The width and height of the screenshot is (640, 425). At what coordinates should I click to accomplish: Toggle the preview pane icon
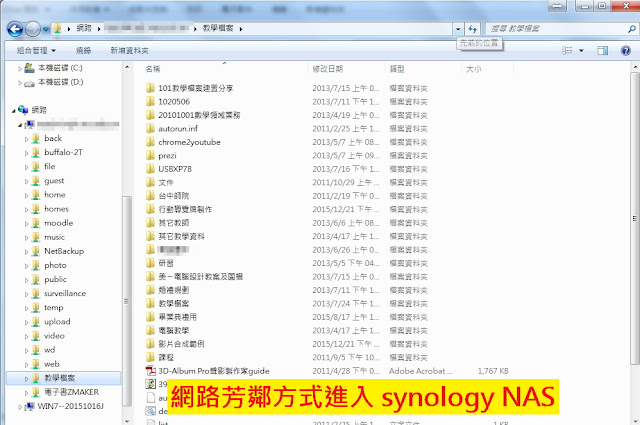tap(602, 51)
